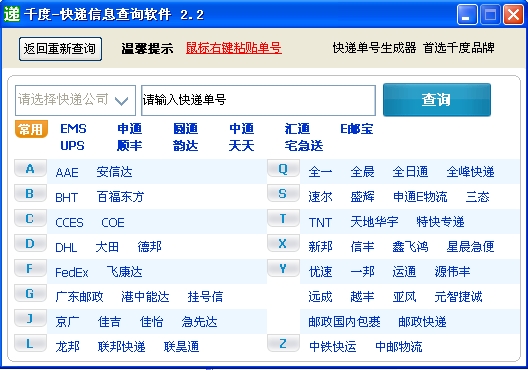Click the letter Y index button
The image size is (528, 370).
coord(283,268)
